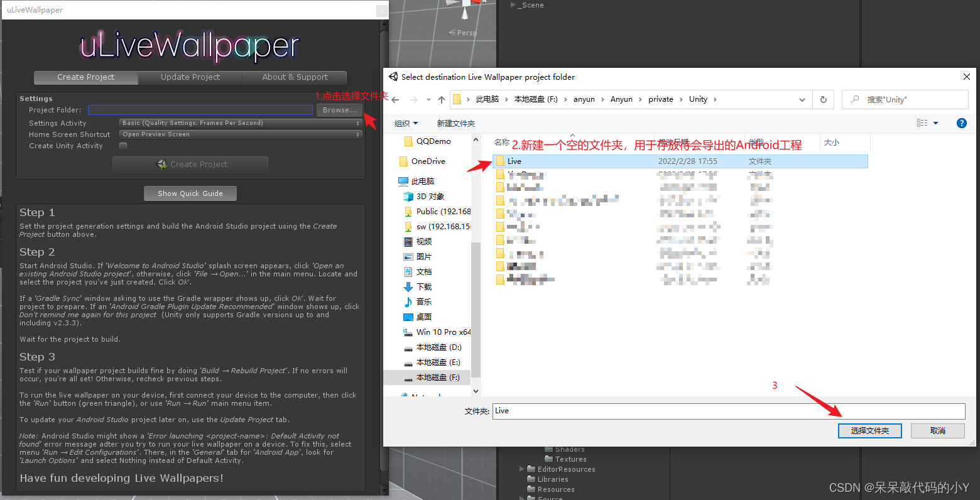Select 图片 in the navigation pane

tap(423, 257)
